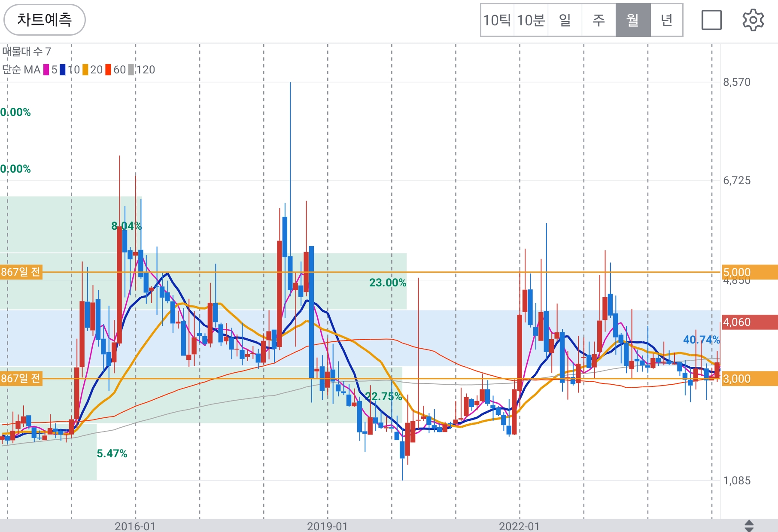
Task: Click the 8.04% volume profile label
Action: click(126, 226)
